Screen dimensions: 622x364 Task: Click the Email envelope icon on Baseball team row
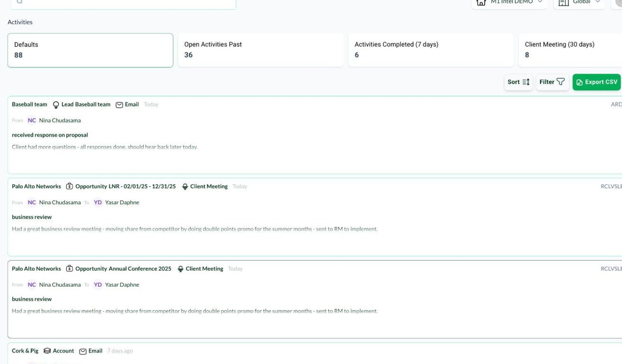(119, 105)
